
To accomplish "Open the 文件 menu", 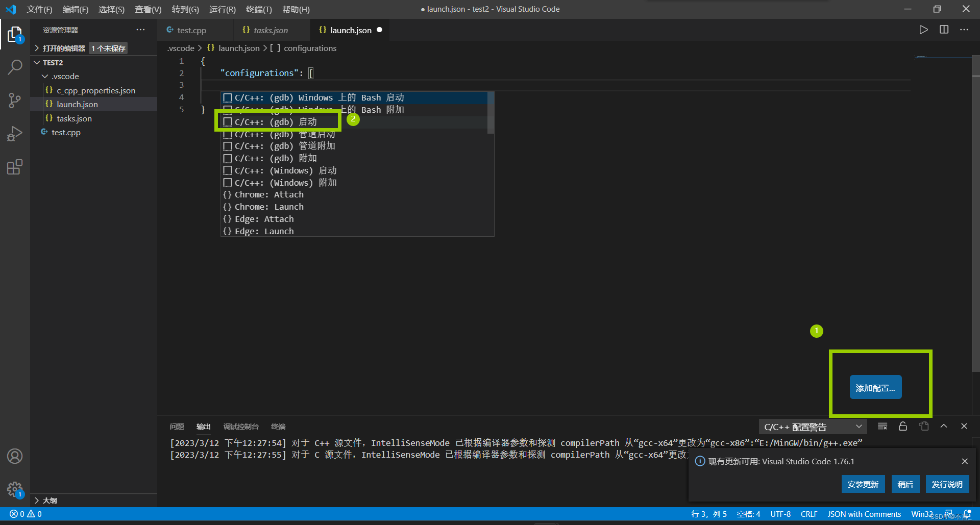I will pyautogui.click(x=39, y=9).
